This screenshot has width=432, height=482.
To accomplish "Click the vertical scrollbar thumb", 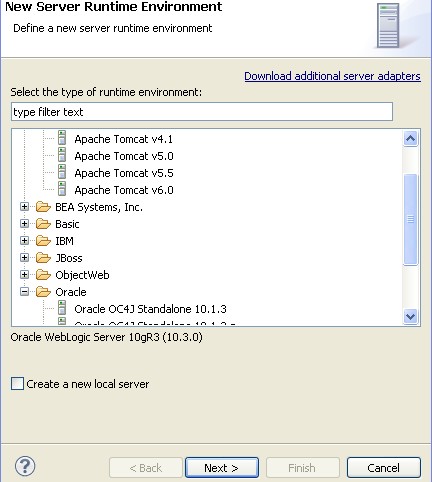I will pos(410,220).
